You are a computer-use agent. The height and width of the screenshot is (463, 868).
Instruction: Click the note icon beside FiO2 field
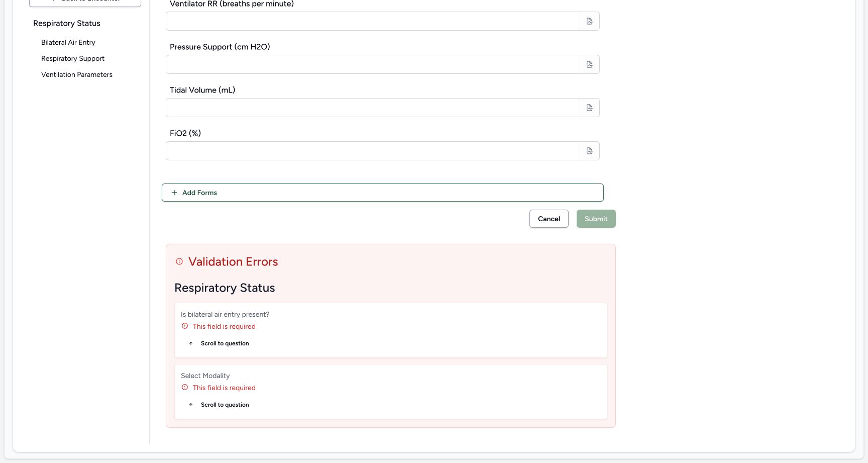(590, 151)
